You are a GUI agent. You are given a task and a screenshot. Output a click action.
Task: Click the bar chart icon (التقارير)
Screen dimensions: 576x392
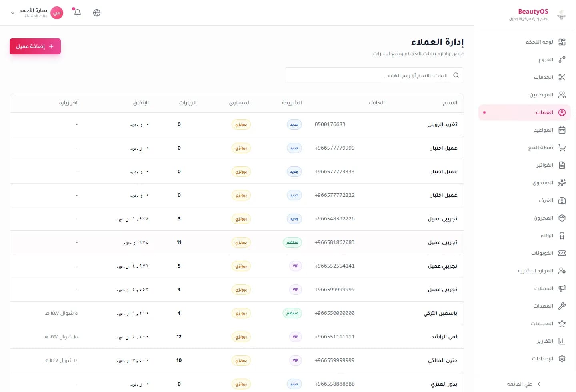562,341
